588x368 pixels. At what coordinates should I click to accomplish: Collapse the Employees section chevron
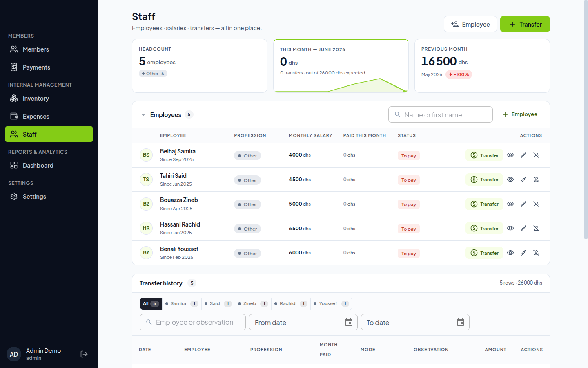pyautogui.click(x=143, y=115)
